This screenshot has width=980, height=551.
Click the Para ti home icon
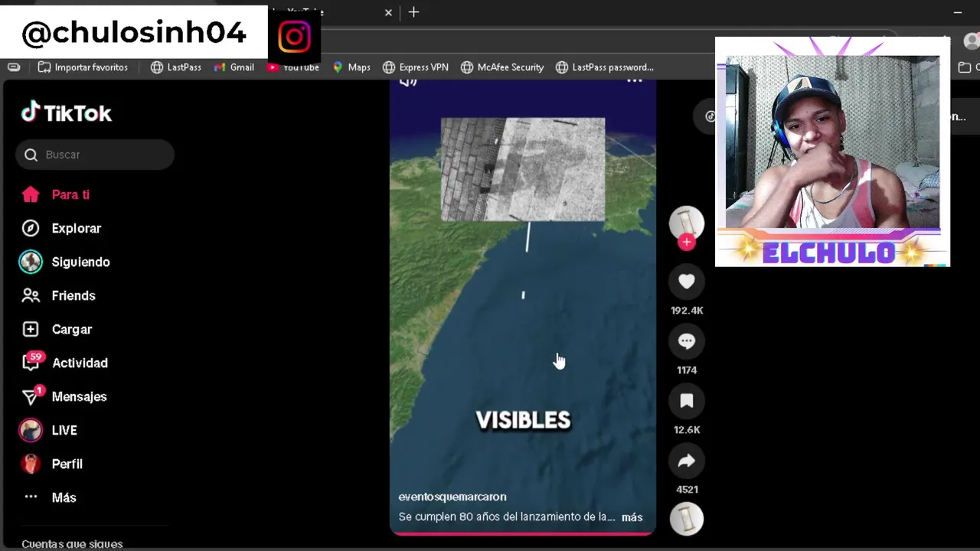31,194
